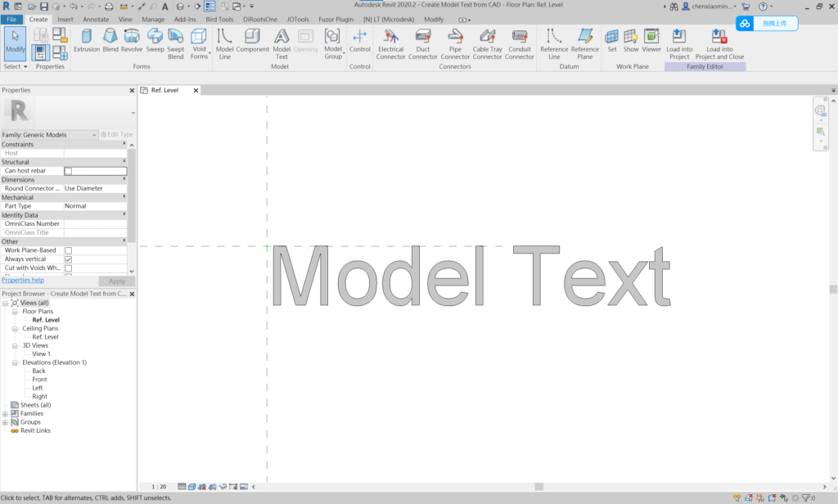Click the Properties help link

[x=23, y=280]
